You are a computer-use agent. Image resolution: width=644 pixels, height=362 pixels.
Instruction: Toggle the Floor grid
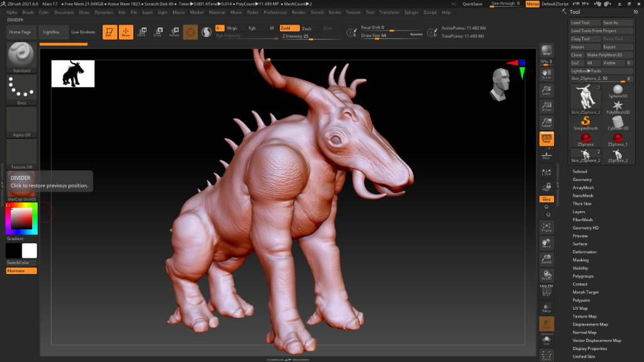pos(547,155)
